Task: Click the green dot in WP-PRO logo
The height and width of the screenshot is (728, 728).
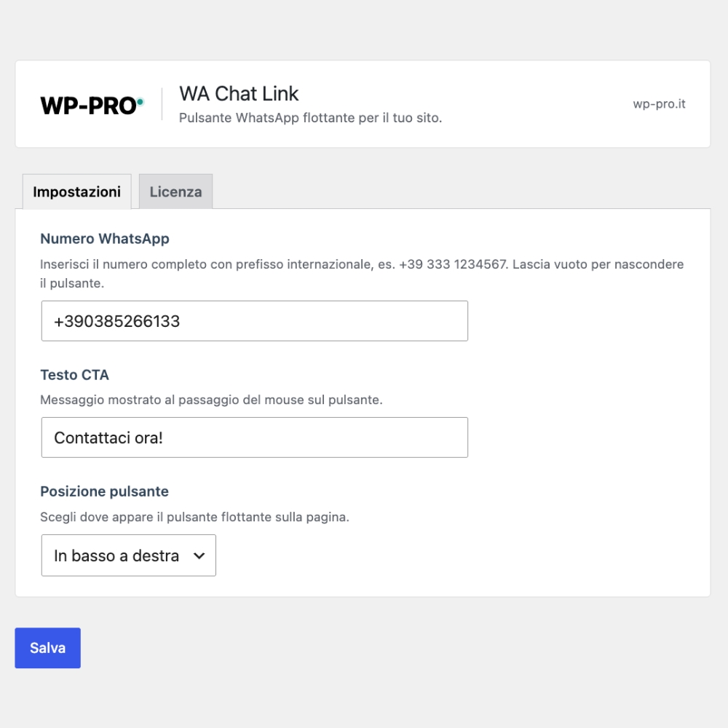Action: click(x=141, y=101)
